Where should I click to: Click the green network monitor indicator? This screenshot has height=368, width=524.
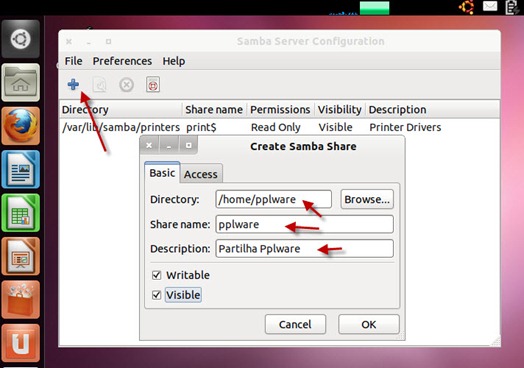[374, 8]
